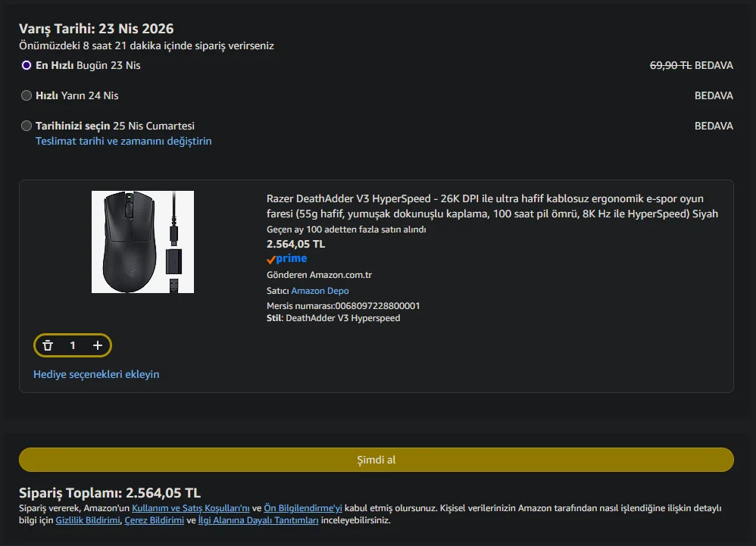Image resolution: width=756 pixels, height=546 pixels.
Task: Select En Hızlı Bugün 23 Nis delivery option
Action: (x=27, y=65)
